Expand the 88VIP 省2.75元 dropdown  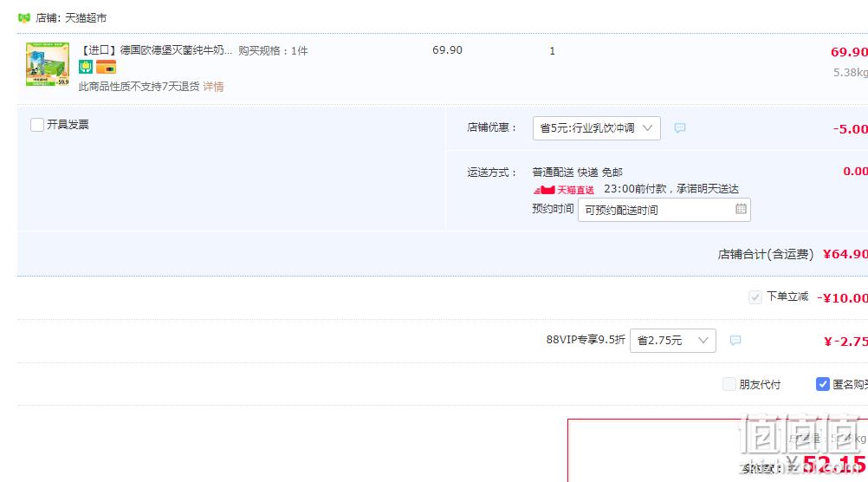pos(672,340)
